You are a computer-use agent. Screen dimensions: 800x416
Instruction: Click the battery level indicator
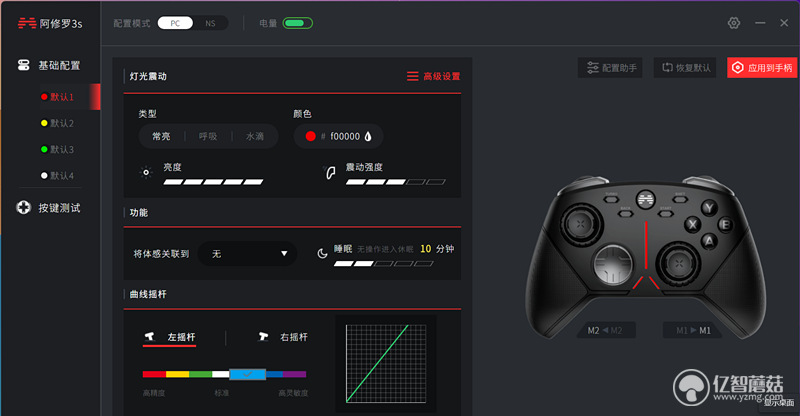[297, 23]
